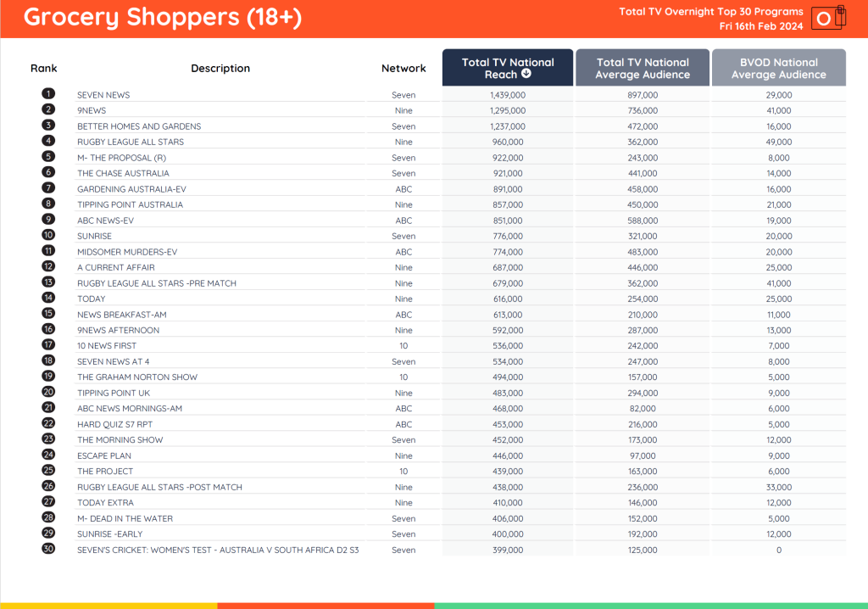Image resolution: width=868 pixels, height=609 pixels.
Task: Click the sort arrow in Total TV National Reach
Action: pos(526,75)
